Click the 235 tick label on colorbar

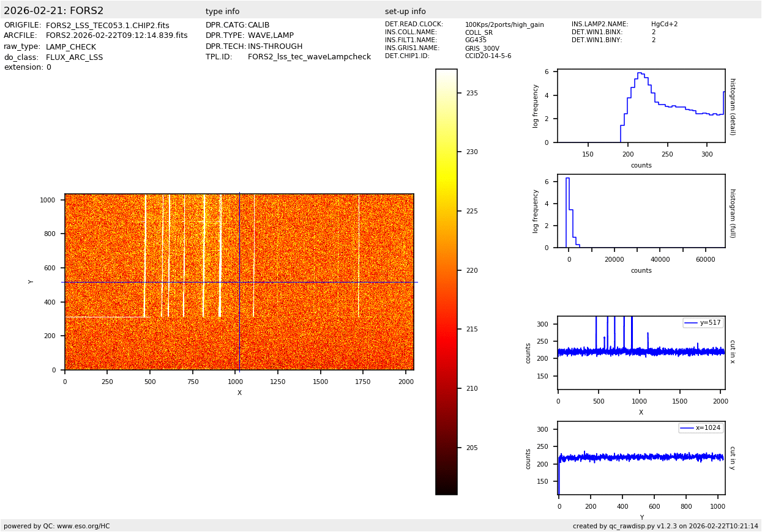[x=472, y=94]
